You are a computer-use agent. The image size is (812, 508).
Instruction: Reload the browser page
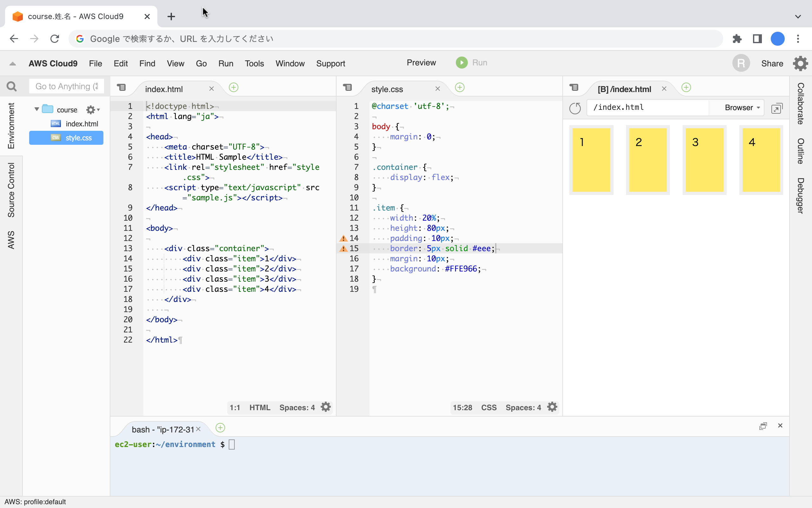[x=55, y=39]
